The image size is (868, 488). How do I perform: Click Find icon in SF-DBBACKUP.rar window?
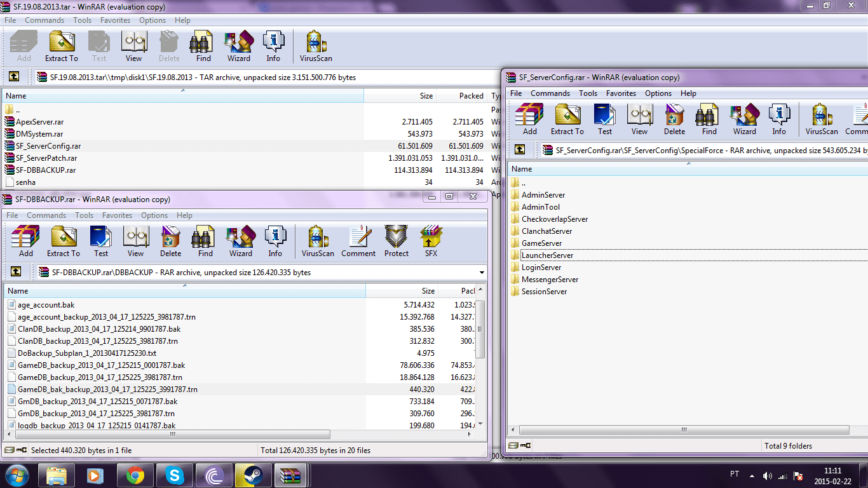point(205,241)
